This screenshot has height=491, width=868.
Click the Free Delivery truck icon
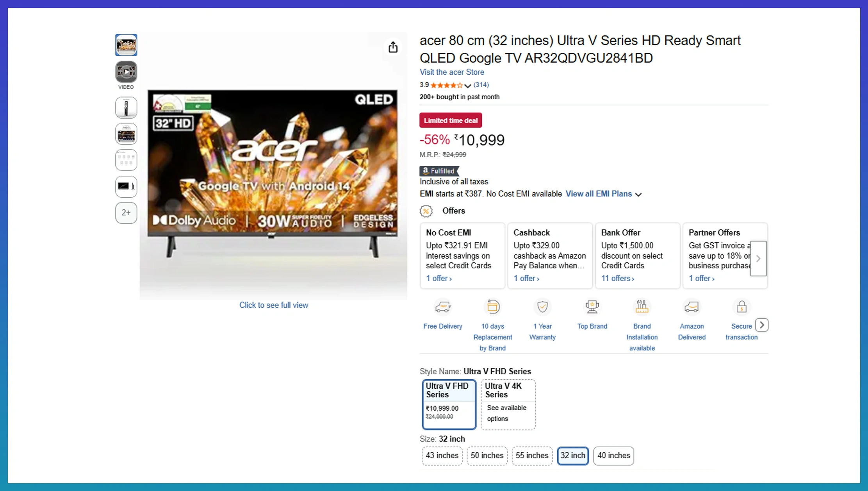(x=443, y=307)
